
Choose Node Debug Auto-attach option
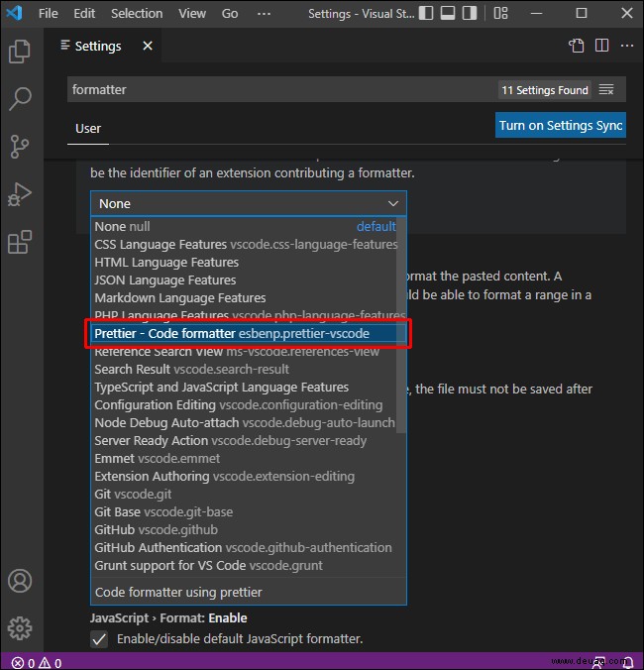pyautogui.click(x=245, y=423)
